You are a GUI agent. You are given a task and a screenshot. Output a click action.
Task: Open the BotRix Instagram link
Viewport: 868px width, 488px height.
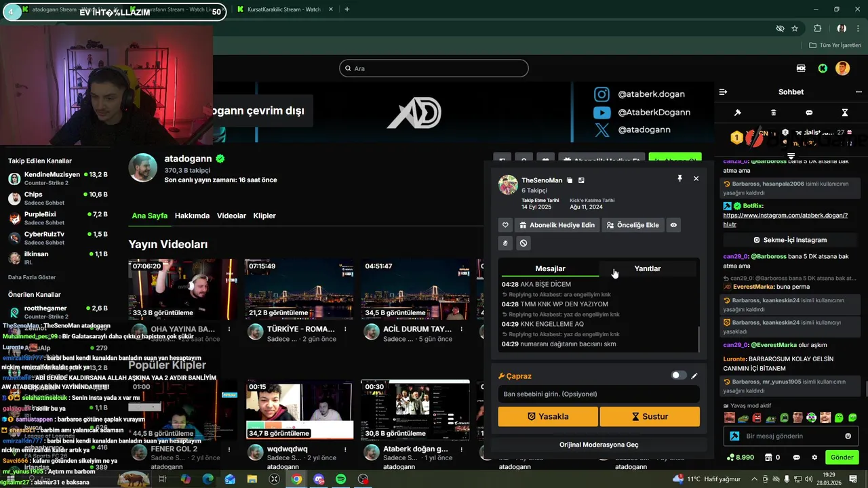pos(785,220)
